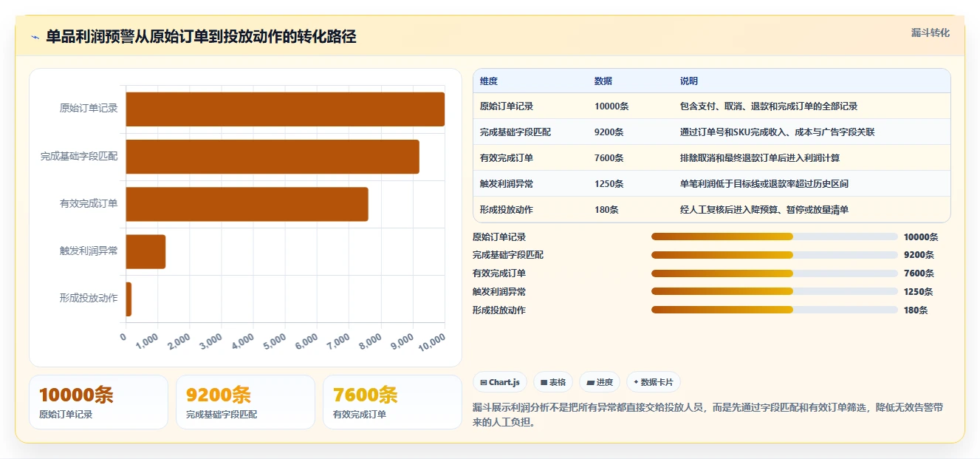Screen dimensions: 980x459
Task: Click the description 排除取消和最终退款订单后进入利润计算
Action: tap(760, 158)
